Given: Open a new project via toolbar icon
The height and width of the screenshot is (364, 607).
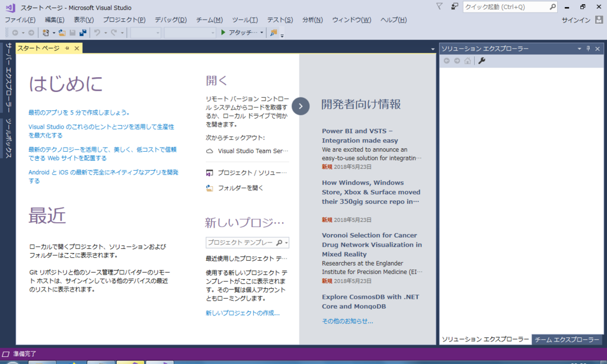Looking at the screenshot, I should (x=45, y=32).
